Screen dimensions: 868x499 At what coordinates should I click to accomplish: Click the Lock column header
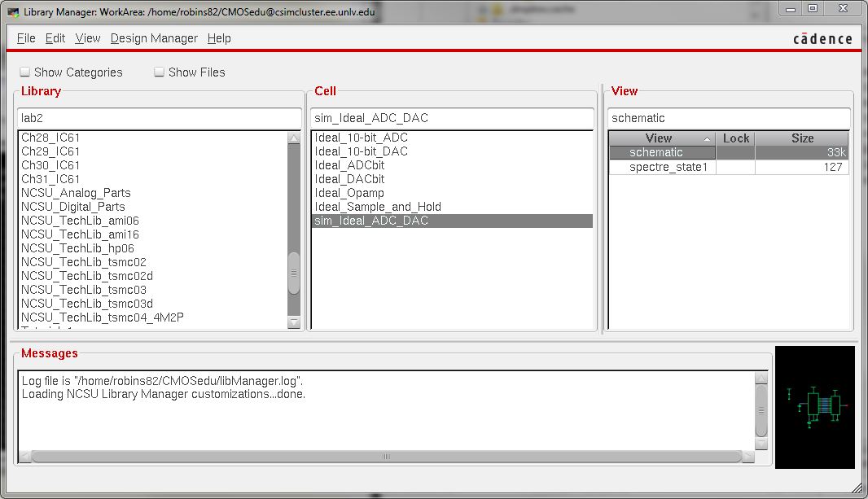(x=735, y=138)
